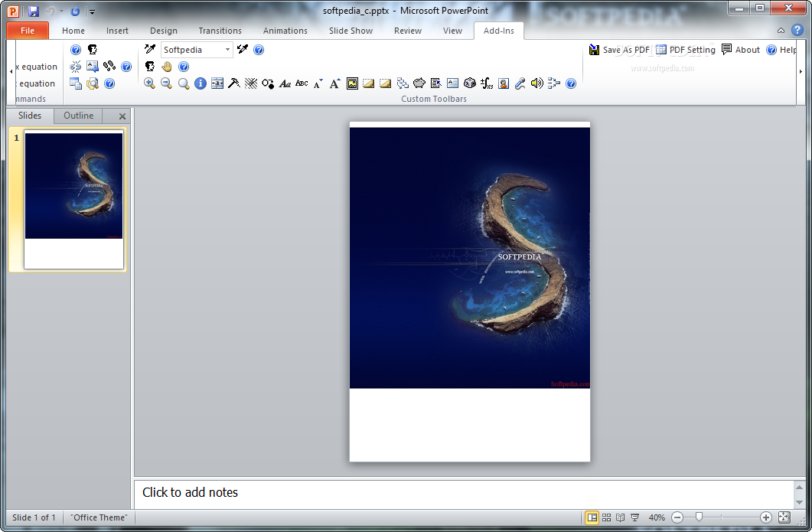Viewport: 812px width, 532px height.
Task: Click the zoom out magnifier icon
Action: tap(166, 83)
